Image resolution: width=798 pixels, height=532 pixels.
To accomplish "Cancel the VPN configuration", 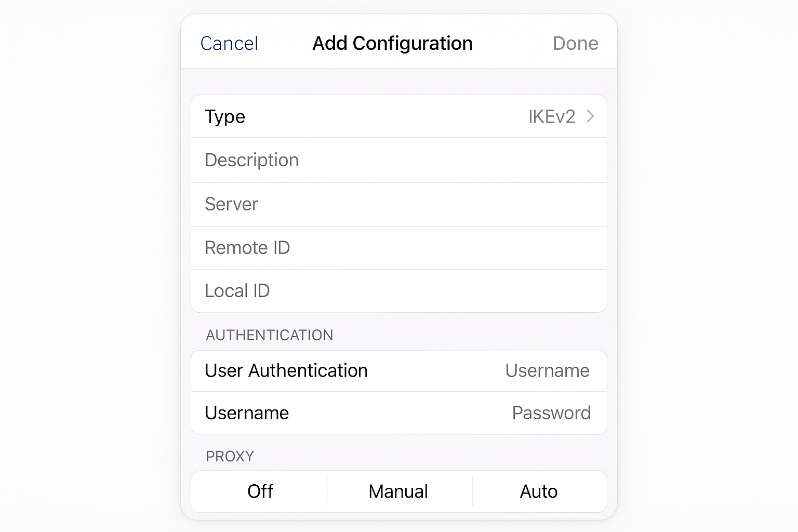I will [229, 43].
